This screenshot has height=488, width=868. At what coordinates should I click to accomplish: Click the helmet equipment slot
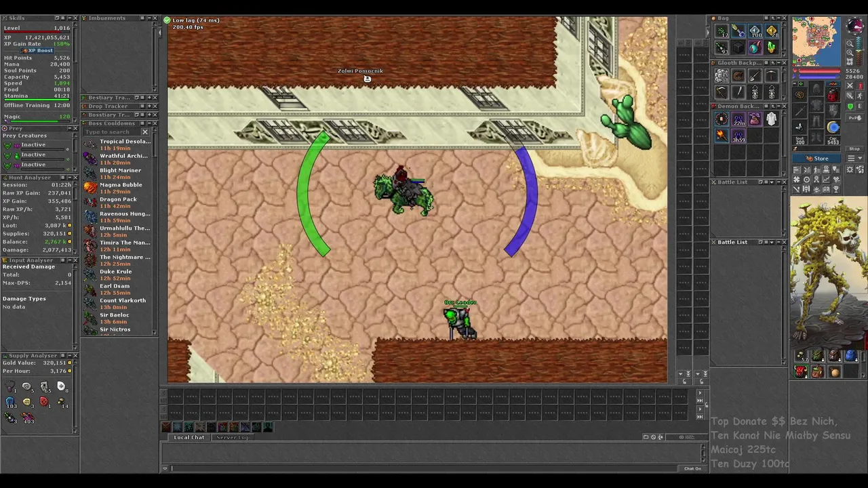pyautogui.click(x=816, y=89)
